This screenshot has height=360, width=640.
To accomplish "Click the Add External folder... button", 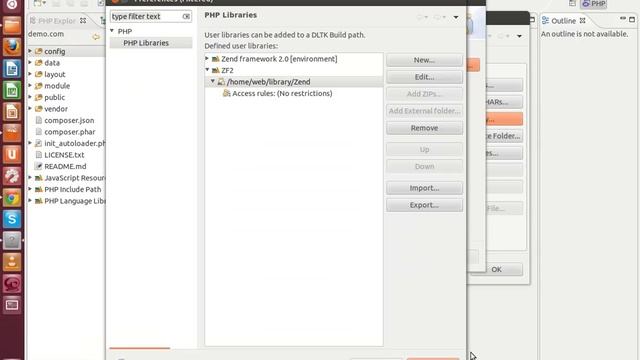I will [424, 111].
